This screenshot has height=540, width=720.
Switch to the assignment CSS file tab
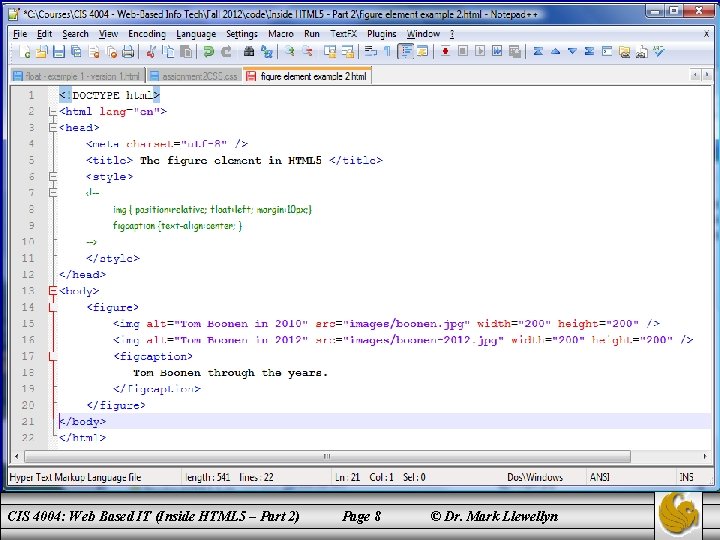point(194,76)
